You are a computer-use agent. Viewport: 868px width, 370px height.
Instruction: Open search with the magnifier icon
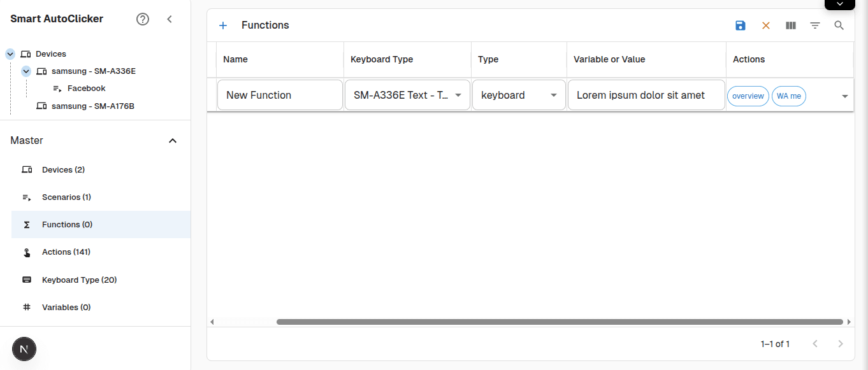pyautogui.click(x=839, y=25)
